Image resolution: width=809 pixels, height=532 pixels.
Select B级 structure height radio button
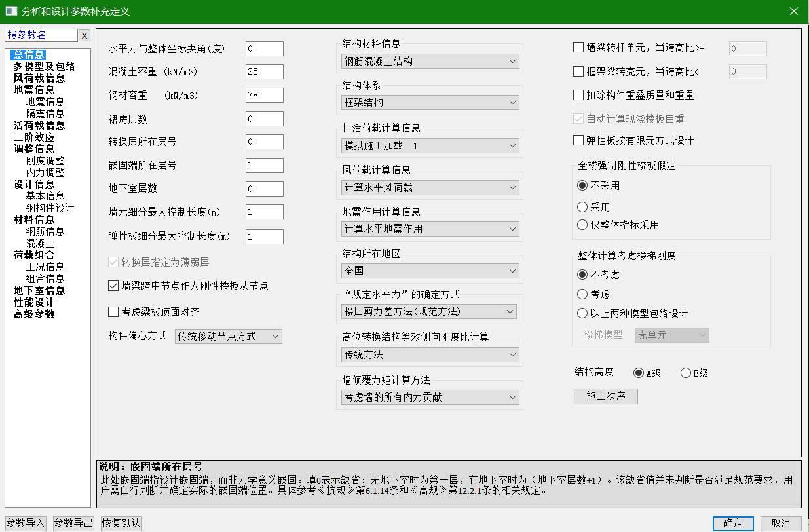click(x=686, y=373)
